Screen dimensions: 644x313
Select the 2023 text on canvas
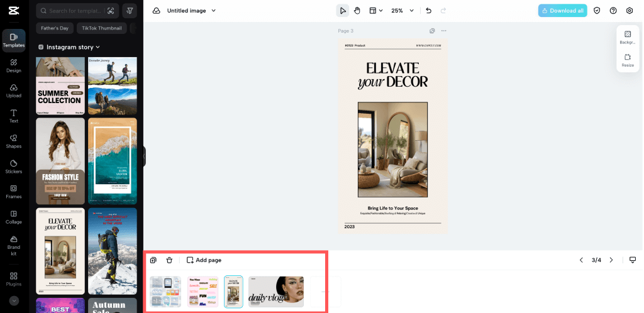click(350, 227)
